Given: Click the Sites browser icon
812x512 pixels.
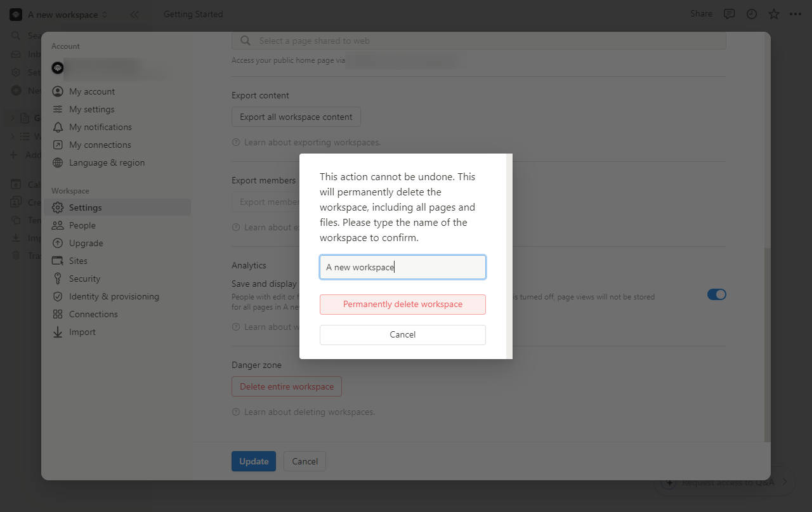Looking at the screenshot, I should point(58,261).
